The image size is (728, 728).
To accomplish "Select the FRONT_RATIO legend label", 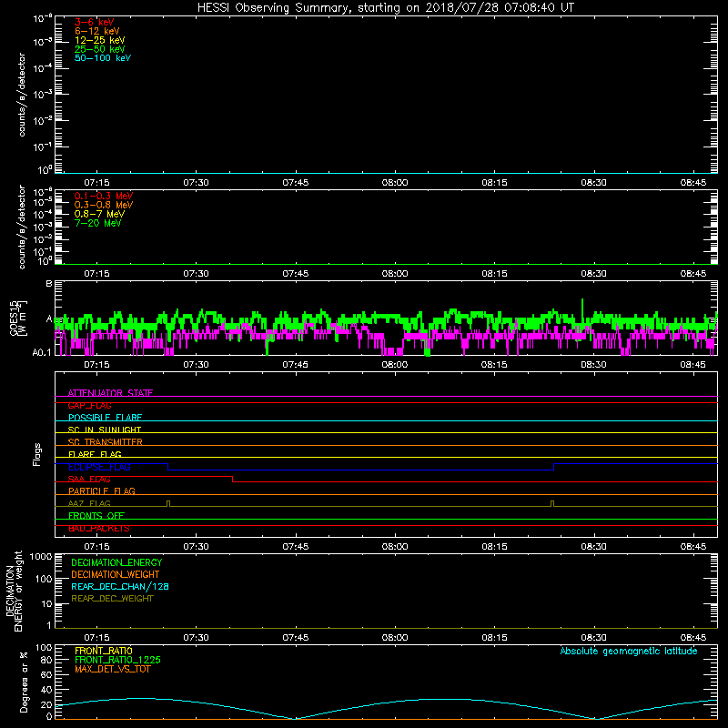I will [104, 651].
